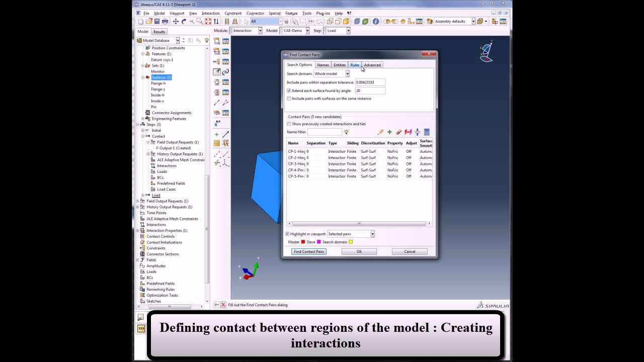Click the contact pairs horizontal scrollbar
Viewport: 644px width, 362px height.
coord(359,223)
